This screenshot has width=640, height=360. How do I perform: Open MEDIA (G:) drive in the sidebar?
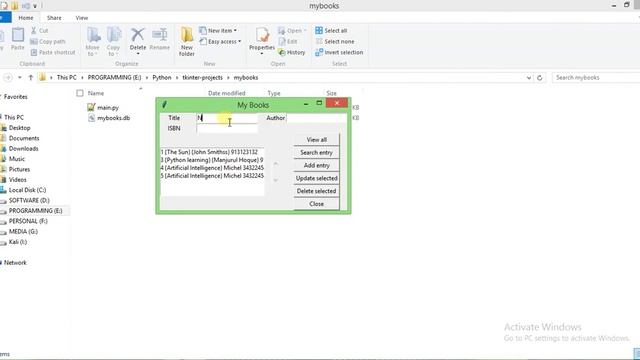click(23, 231)
